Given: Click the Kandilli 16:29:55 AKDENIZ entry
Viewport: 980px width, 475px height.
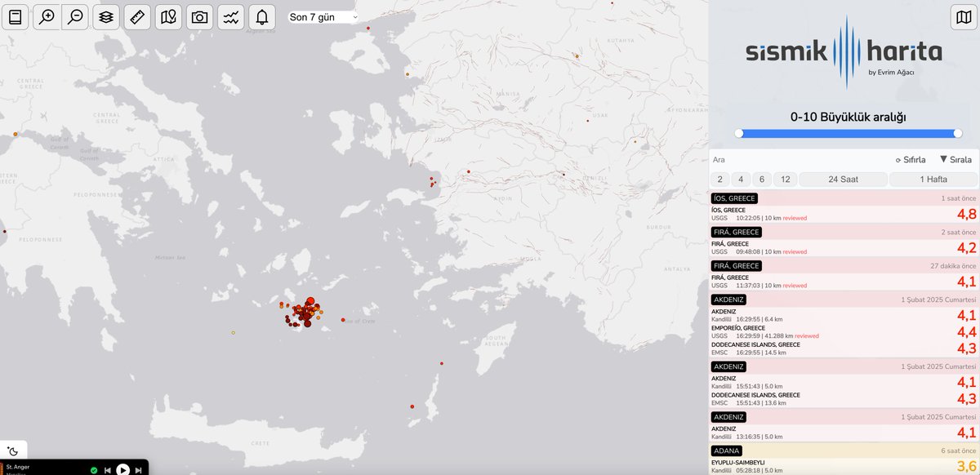Looking at the screenshot, I should [844, 315].
